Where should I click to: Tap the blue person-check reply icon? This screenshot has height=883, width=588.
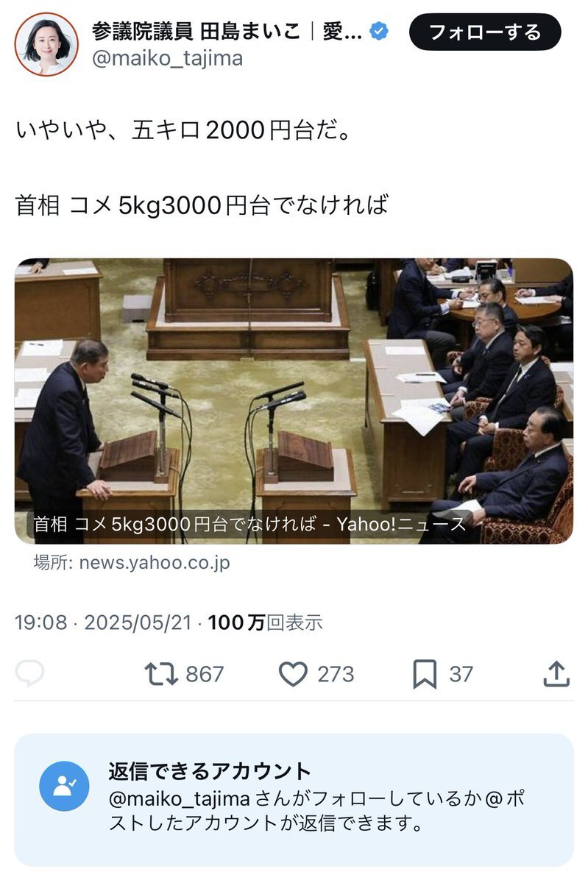tap(64, 786)
